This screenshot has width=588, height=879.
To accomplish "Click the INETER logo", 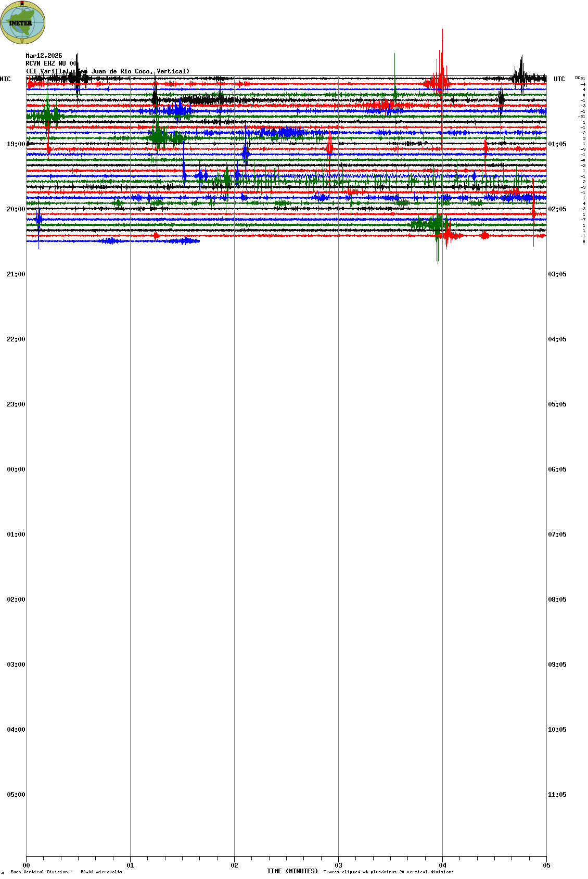I will (x=22, y=22).
